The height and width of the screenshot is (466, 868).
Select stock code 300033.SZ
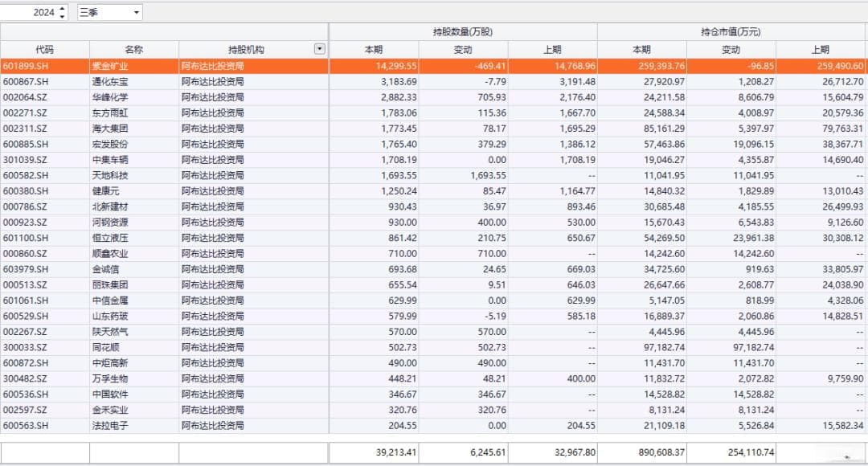(45, 347)
